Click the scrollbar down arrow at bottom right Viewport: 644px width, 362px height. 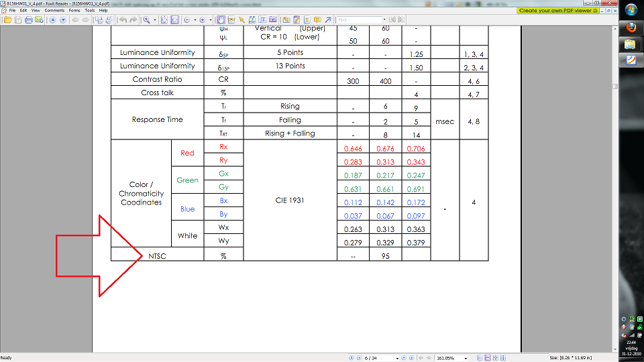(615, 350)
